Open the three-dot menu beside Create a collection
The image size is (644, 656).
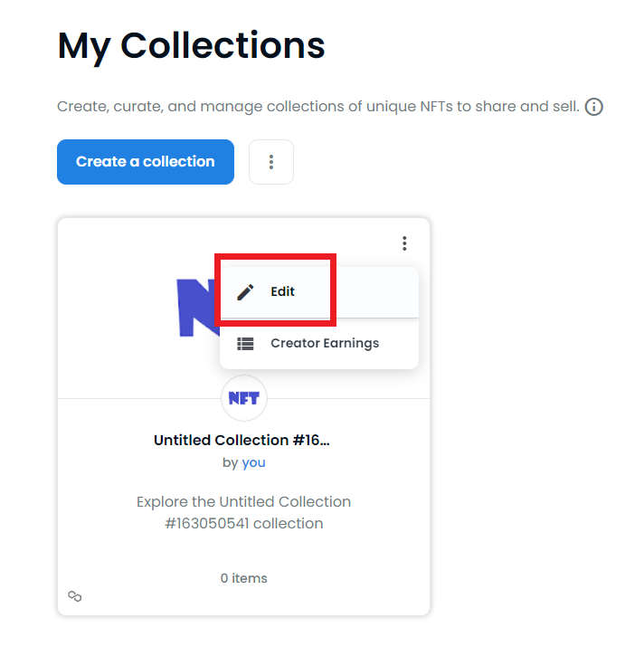point(271,162)
